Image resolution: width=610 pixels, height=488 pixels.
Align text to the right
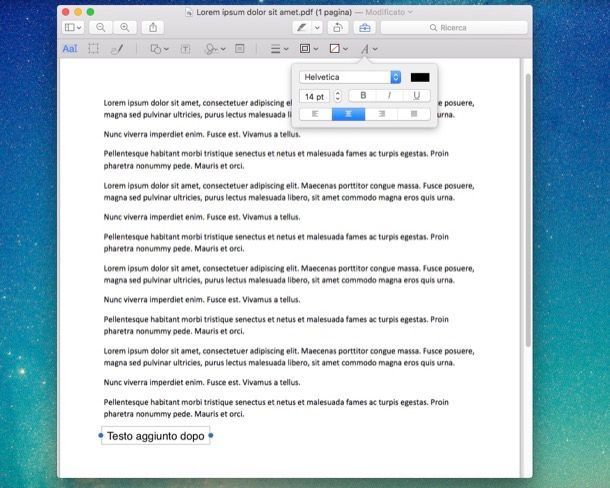[382, 115]
